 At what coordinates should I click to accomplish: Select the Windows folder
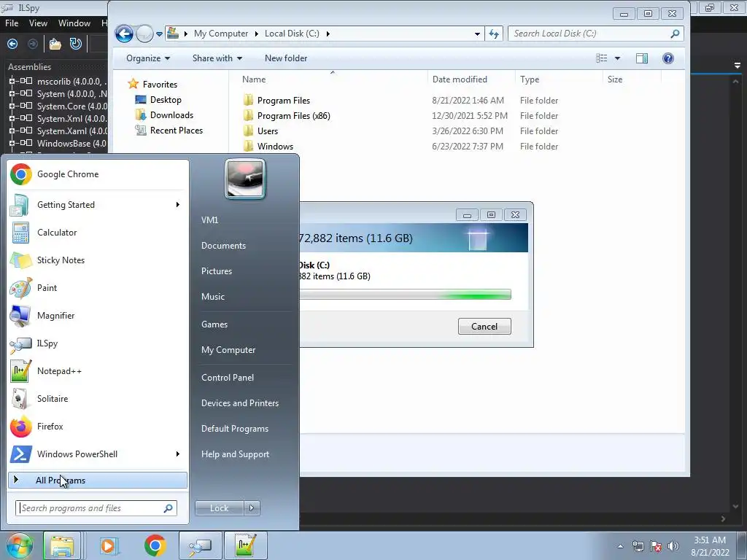coord(275,147)
